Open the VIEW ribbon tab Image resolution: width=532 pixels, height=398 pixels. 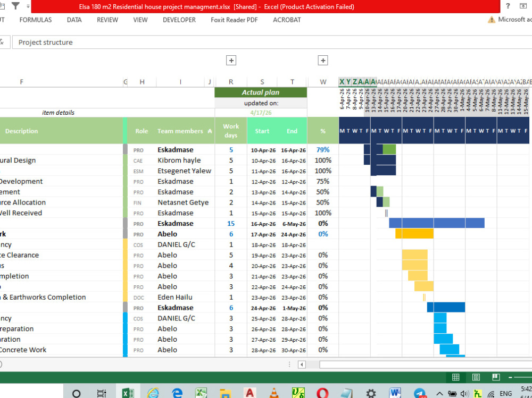point(140,20)
